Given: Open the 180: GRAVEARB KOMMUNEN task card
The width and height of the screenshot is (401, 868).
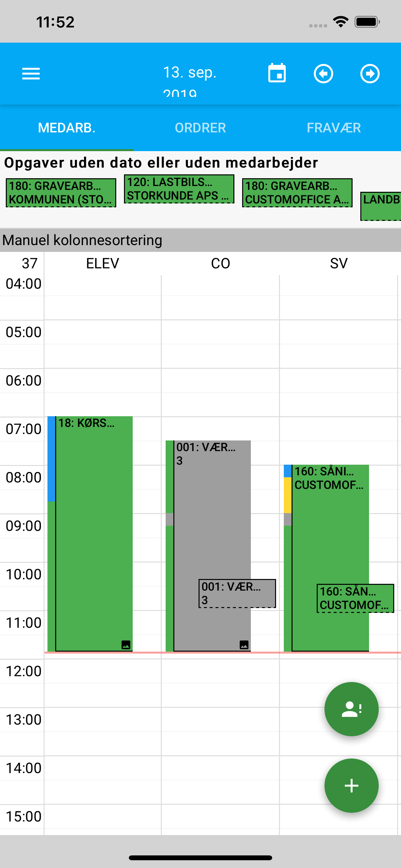Looking at the screenshot, I should pyautogui.click(x=60, y=193).
